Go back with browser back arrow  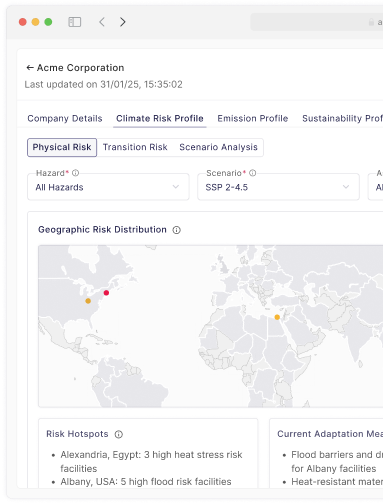pyautogui.click(x=102, y=22)
